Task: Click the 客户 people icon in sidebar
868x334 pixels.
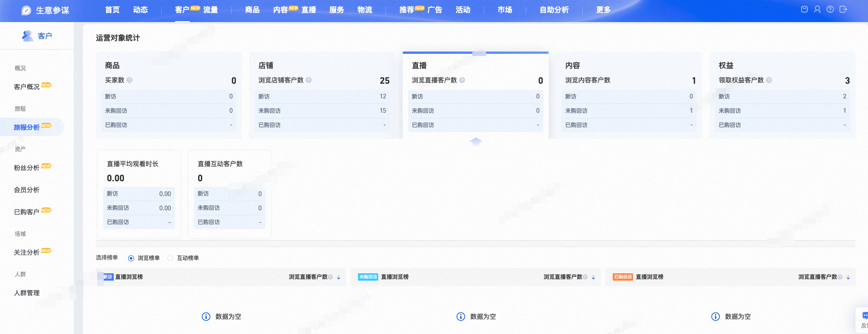Action: click(27, 35)
